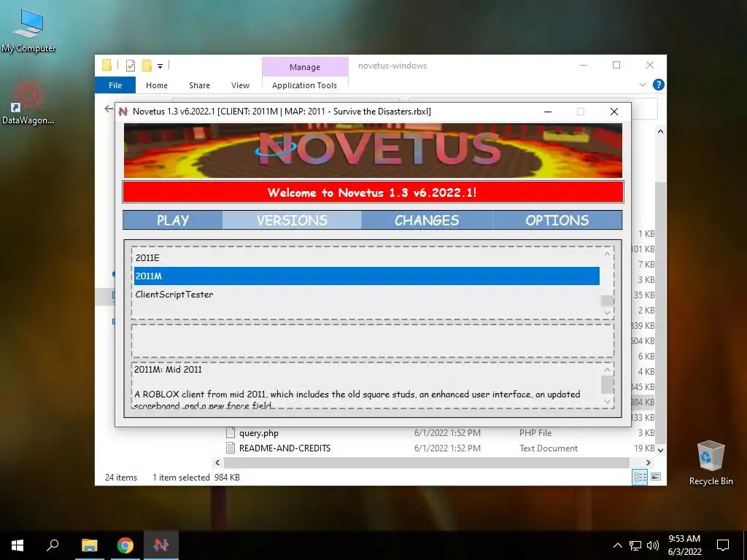
Task: Click the taskbar clock showing 9:53 AM
Action: (684, 545)
